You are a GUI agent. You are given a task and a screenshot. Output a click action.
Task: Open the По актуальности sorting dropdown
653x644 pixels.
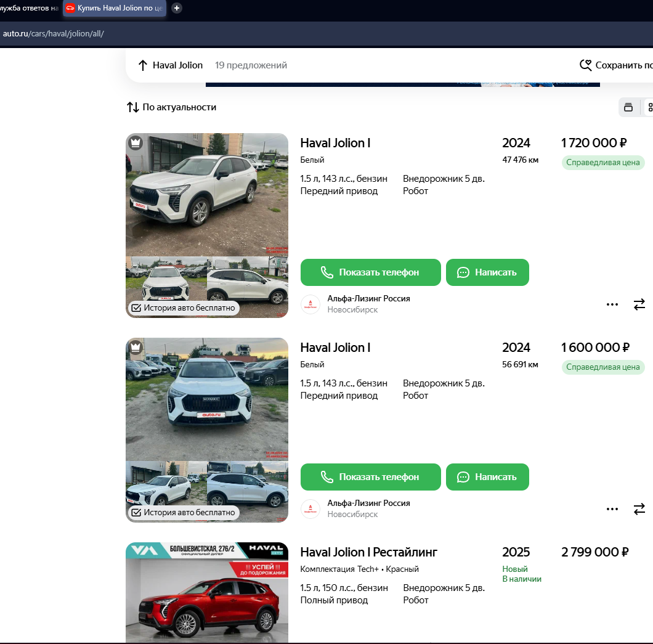[x=172, y=107]
